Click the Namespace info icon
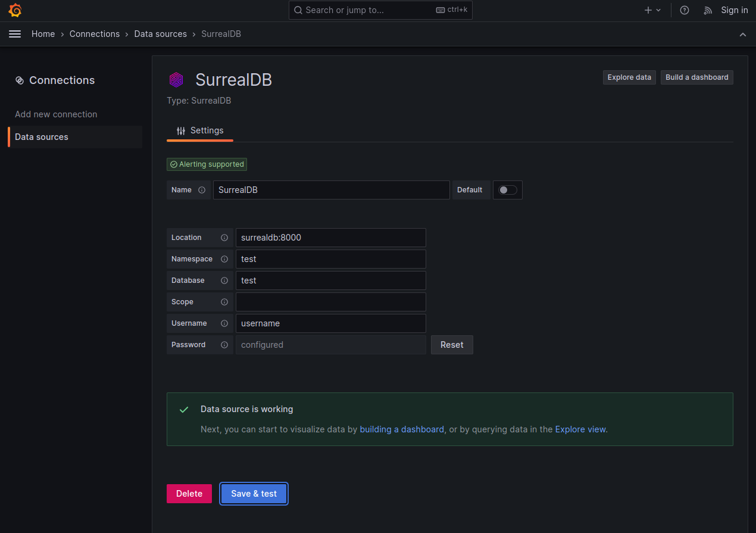Image resolution: width=756 pixels, height=533 pixels. click(224, 259)
